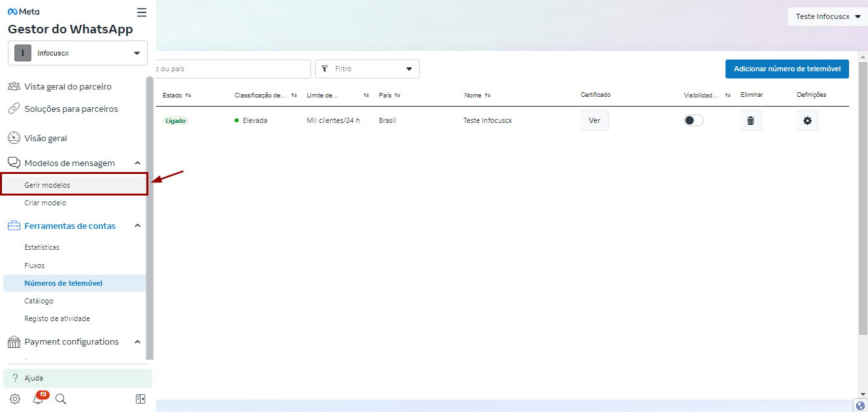
Task: Click the search magnifier icon
Action: tap(61, 399)
